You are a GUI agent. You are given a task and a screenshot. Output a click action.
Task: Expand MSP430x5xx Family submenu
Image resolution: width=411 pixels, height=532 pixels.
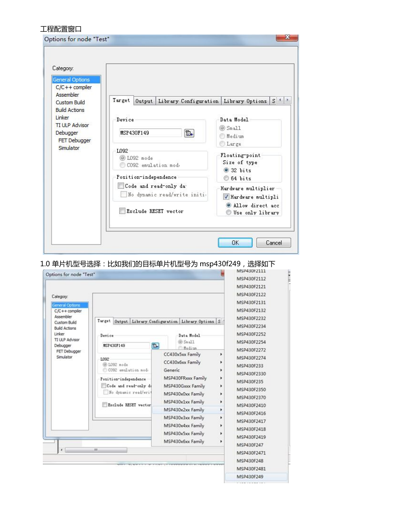pyautogui.click(x=188, y=433)
